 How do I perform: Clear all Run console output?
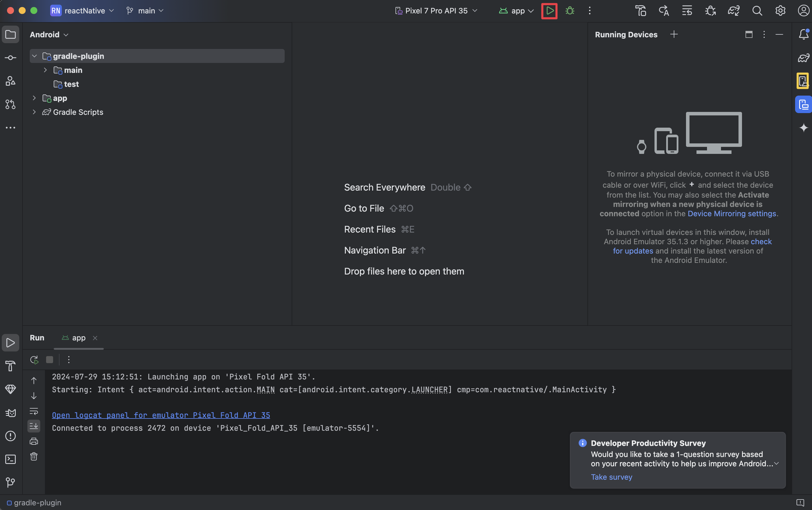34,456
